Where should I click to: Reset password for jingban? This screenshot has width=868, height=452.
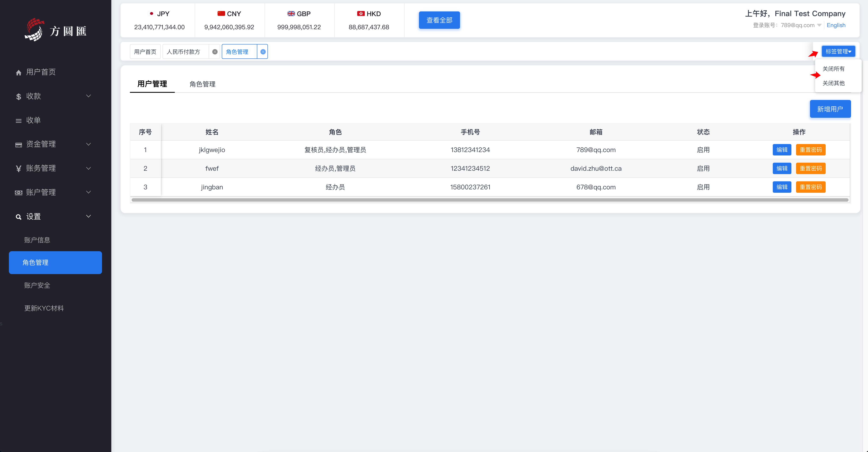pyautogui.click(x=810, y=187)
